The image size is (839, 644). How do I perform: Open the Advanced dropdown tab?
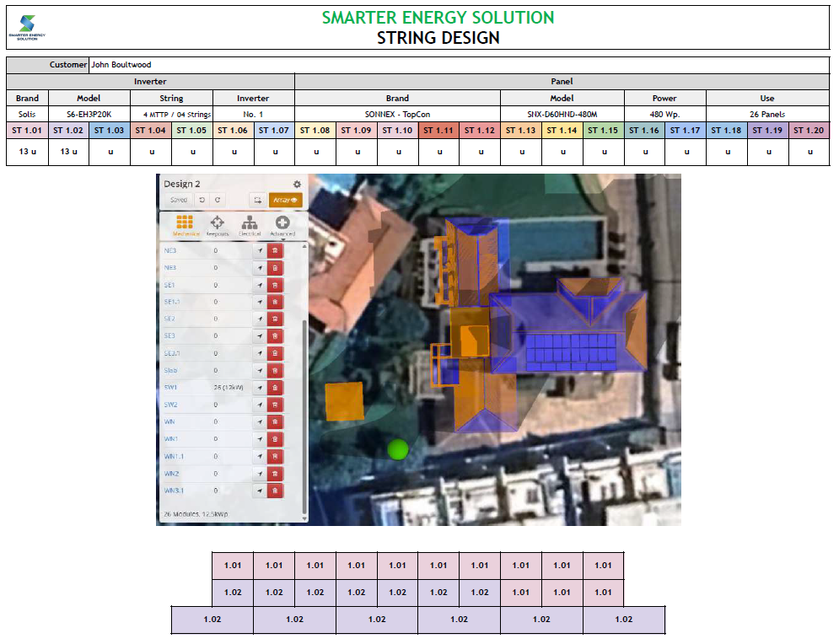click(282, 226)
